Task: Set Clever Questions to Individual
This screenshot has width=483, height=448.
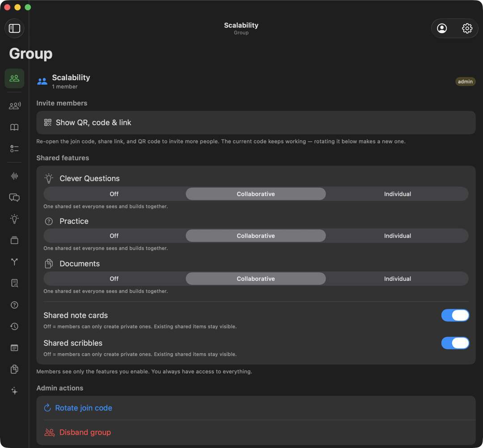Action: (398, 194)
